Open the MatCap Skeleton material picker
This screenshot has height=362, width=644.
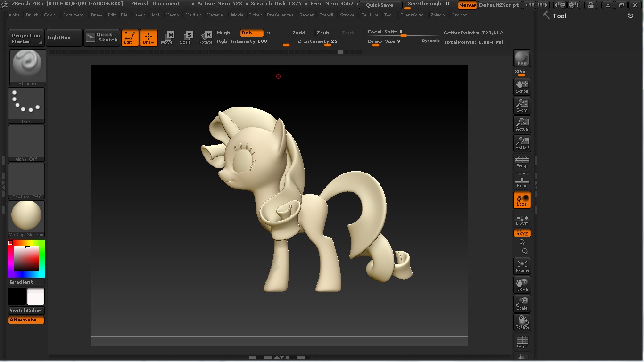pos(26,219)
